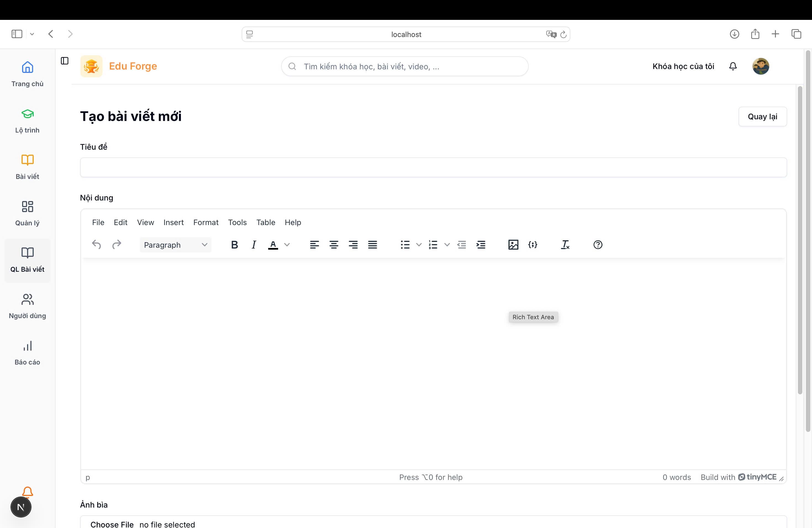
Task: Expand bullet list style options
Action: click(419, 245)
